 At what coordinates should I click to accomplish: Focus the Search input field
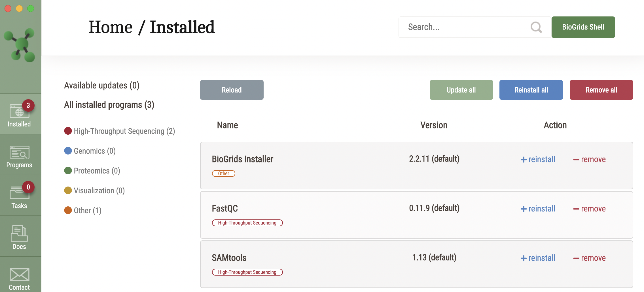pyautogui.click(x=465, y=27)
